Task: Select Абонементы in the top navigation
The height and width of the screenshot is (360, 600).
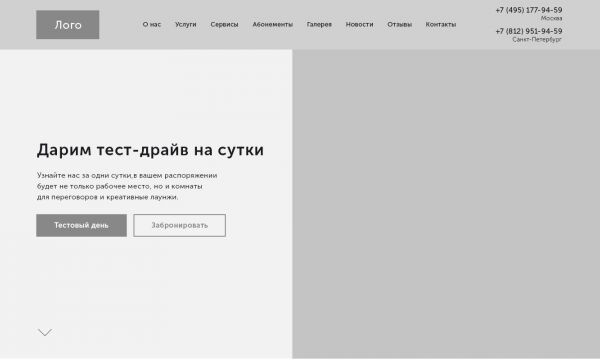Action: [272, 24]
